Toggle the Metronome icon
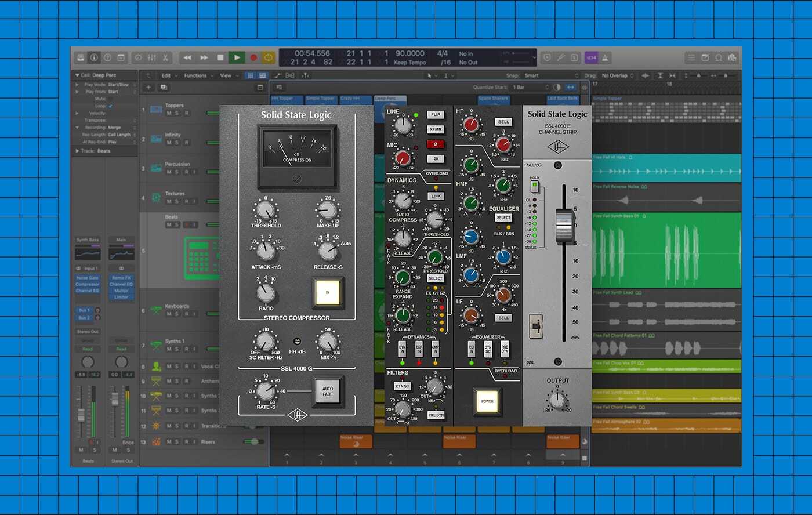Screen dimensions: 812x515 (x=605, y=57)
